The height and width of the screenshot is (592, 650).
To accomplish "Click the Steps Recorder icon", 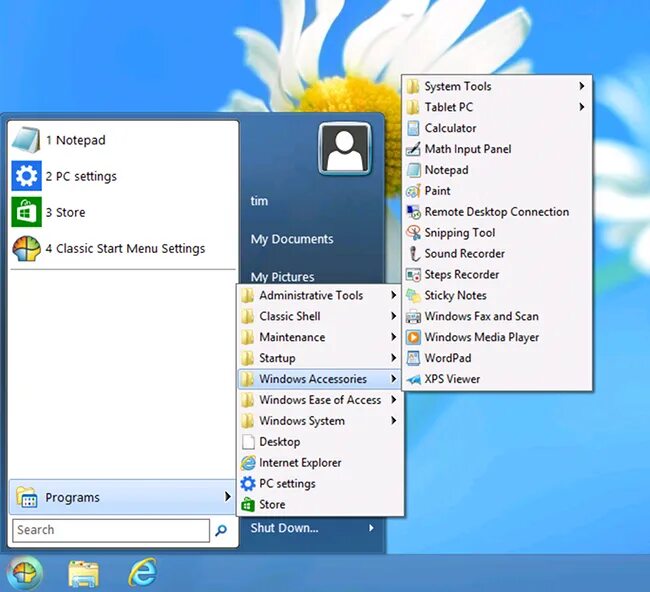I will [x=413, y=274].
